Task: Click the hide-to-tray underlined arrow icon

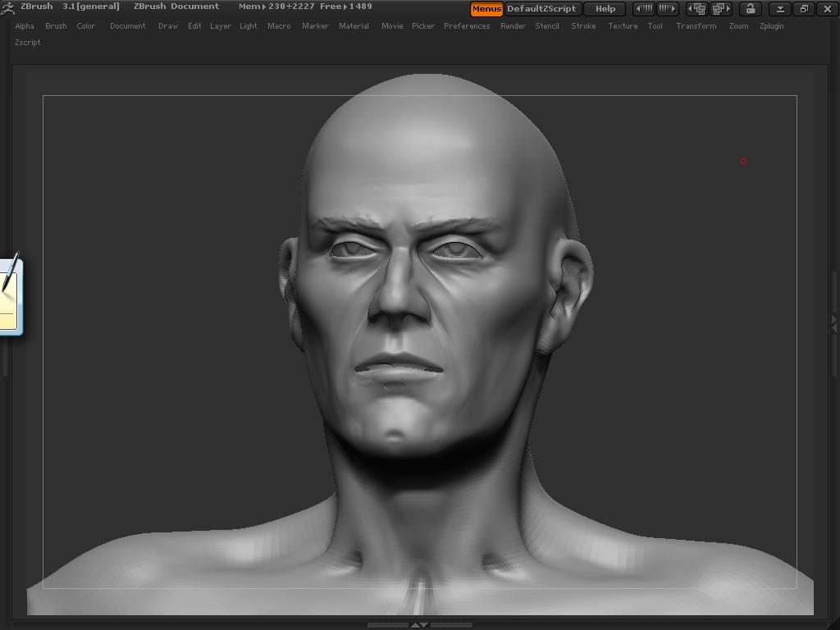Action: (x=781, y=9)
